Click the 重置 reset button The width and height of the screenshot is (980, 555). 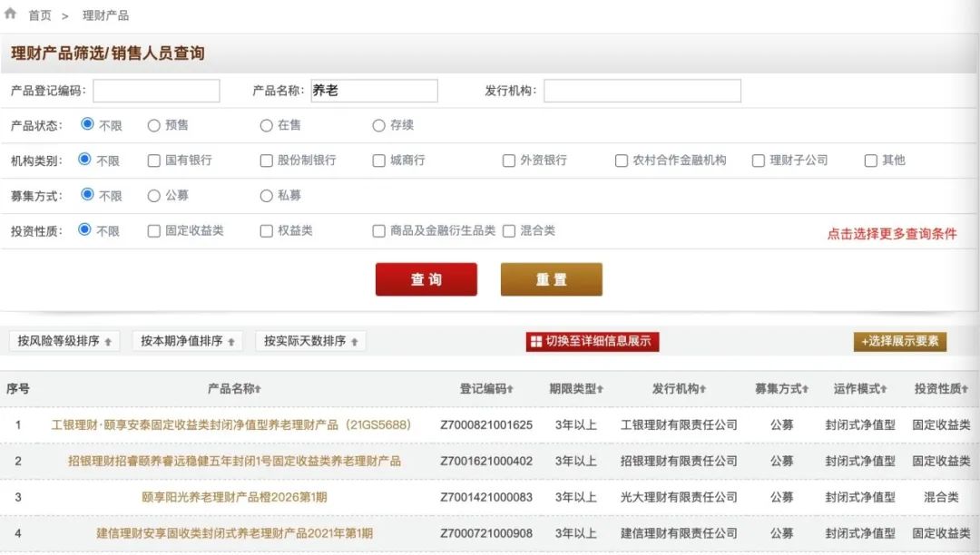click(552, 279)
